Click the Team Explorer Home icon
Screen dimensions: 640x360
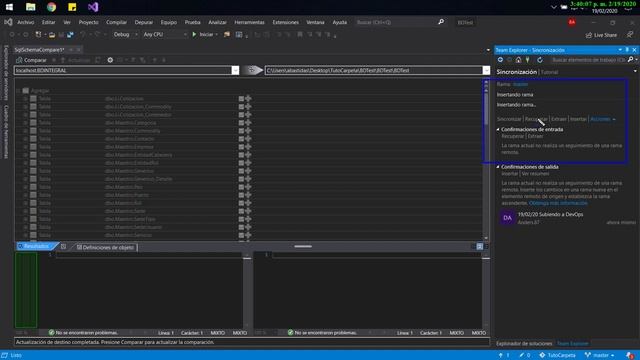[518, 60]
